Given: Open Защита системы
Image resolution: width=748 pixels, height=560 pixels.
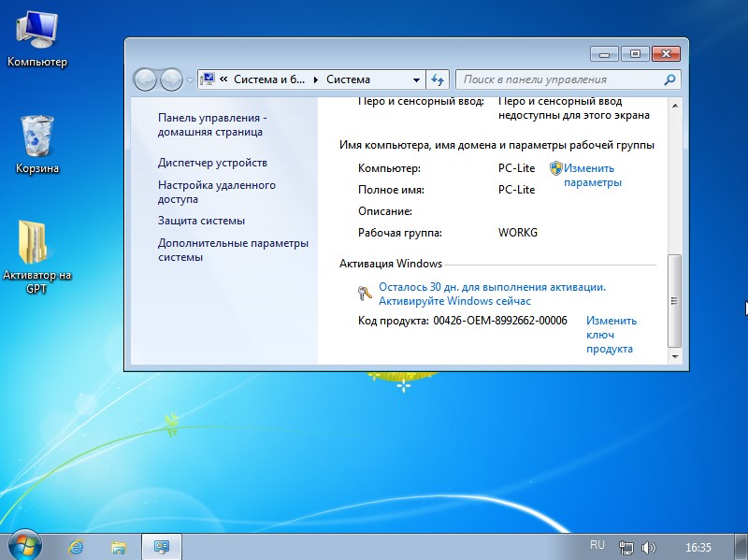Looking at the screenshot, I should [201, 221].
